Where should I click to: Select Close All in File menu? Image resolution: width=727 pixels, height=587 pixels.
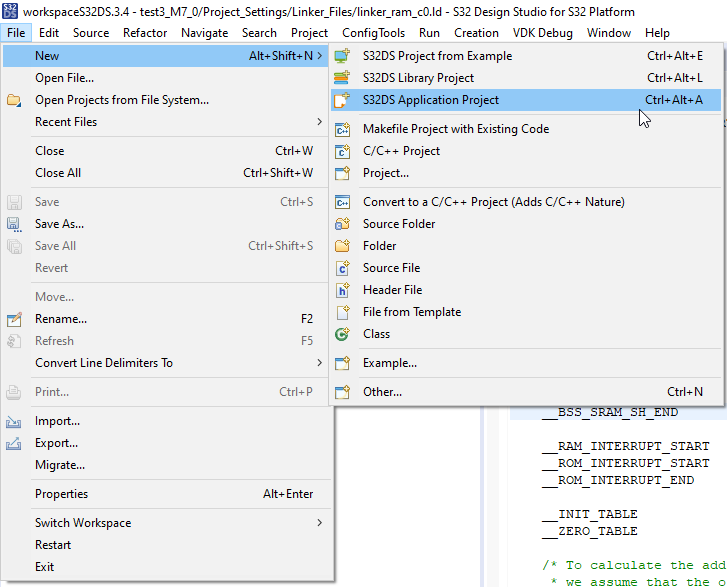click(58, 173)
